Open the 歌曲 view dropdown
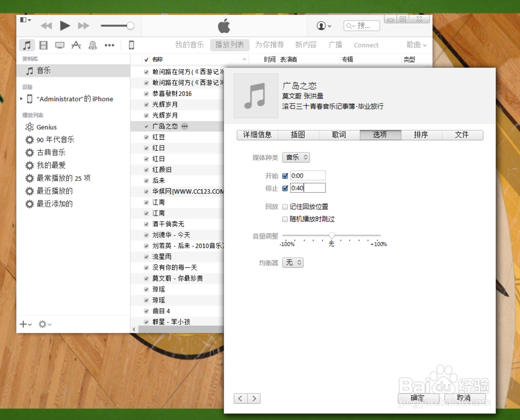Image resolution: width=520 pixels, height=420 pixels. [417, 45]
